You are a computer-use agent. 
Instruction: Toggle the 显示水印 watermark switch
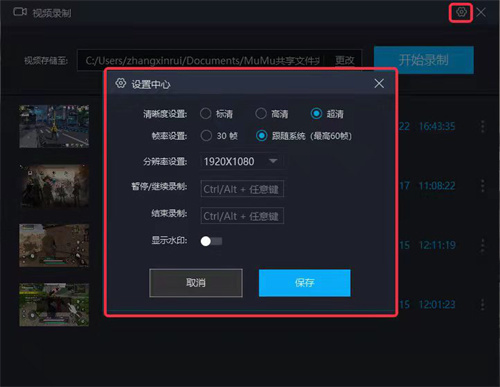point(211,241)
